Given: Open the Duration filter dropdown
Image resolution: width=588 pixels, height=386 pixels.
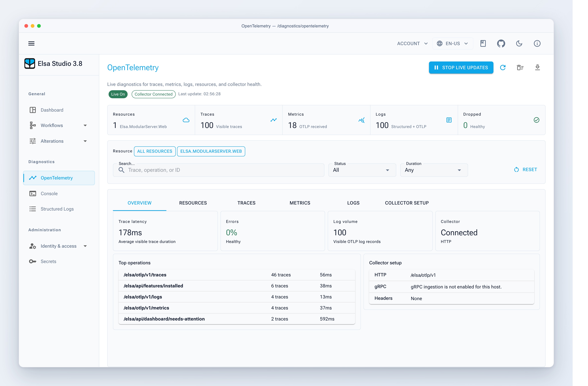Looking at the screenshot, I should tap(434, 170).
